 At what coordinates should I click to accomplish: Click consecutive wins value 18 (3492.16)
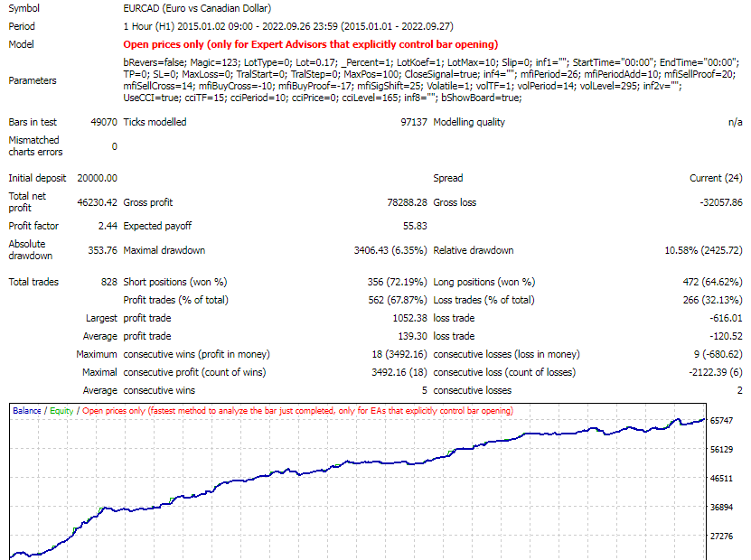(x=399, y=354)
